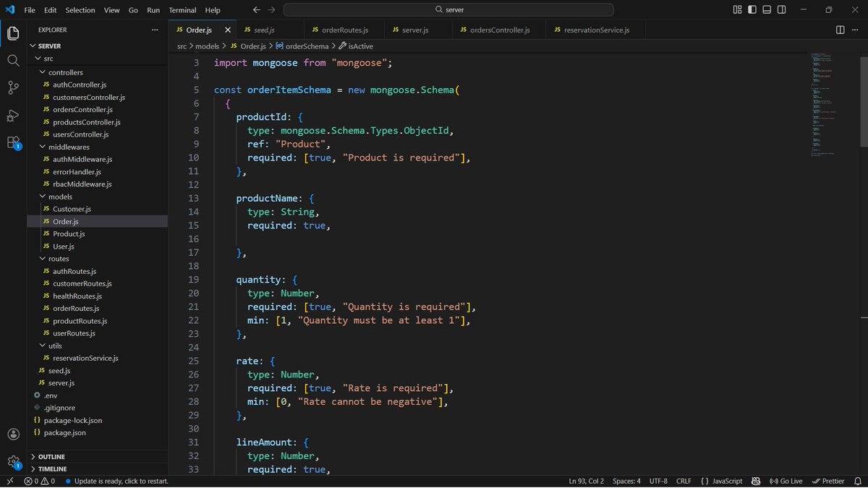Viewport: 868px width, 488px height.
Task: Open Customer.js in the explorer
Action: pyautogui.click(x=97, y=209)
